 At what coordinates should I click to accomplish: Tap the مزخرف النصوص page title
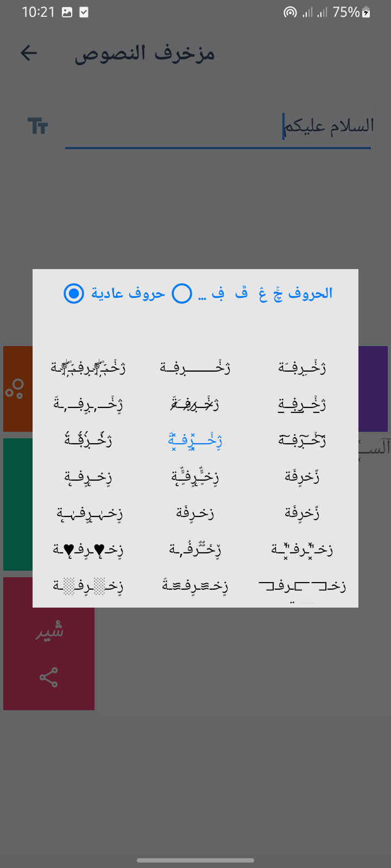(x=145, y=54)
